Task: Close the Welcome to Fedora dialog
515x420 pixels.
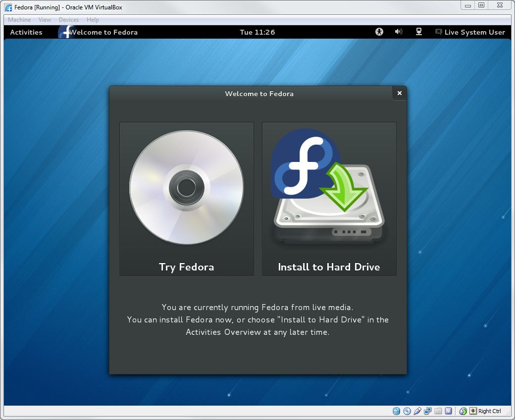Action: [x=400, y=93]
